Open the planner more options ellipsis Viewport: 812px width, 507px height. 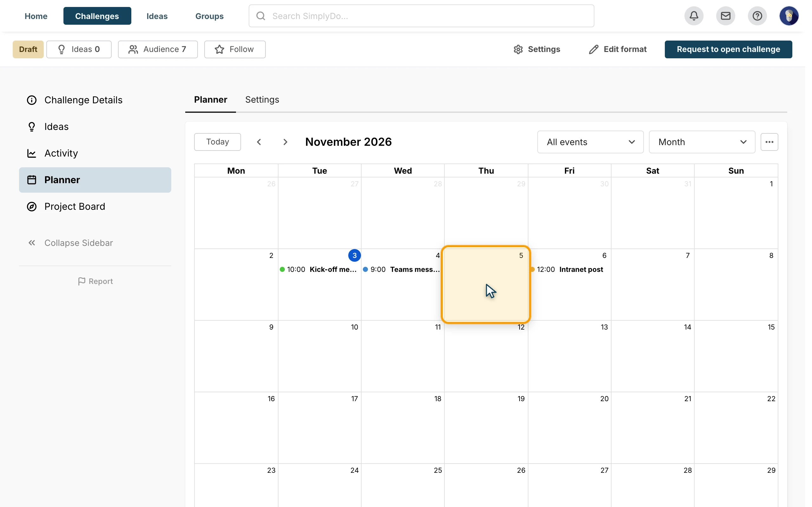[x=769, y=142]
